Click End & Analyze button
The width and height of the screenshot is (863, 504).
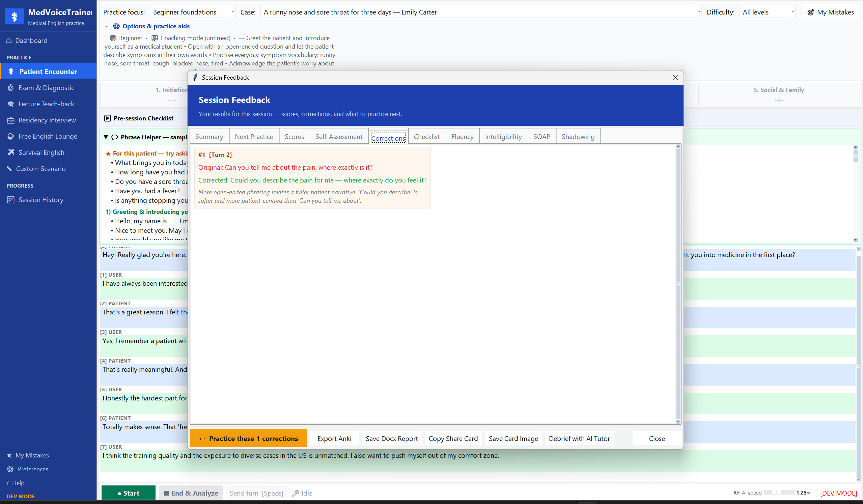pos(191,493)
